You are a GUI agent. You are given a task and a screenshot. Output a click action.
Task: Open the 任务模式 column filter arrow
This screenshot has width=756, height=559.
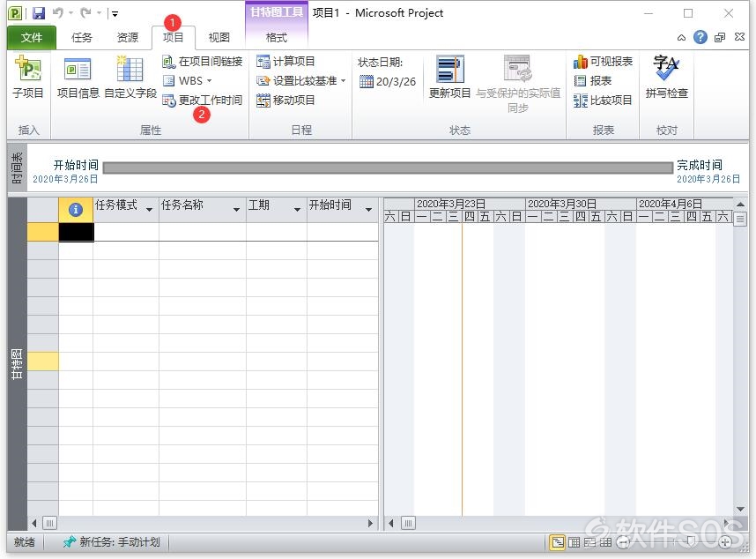point(149,209)
